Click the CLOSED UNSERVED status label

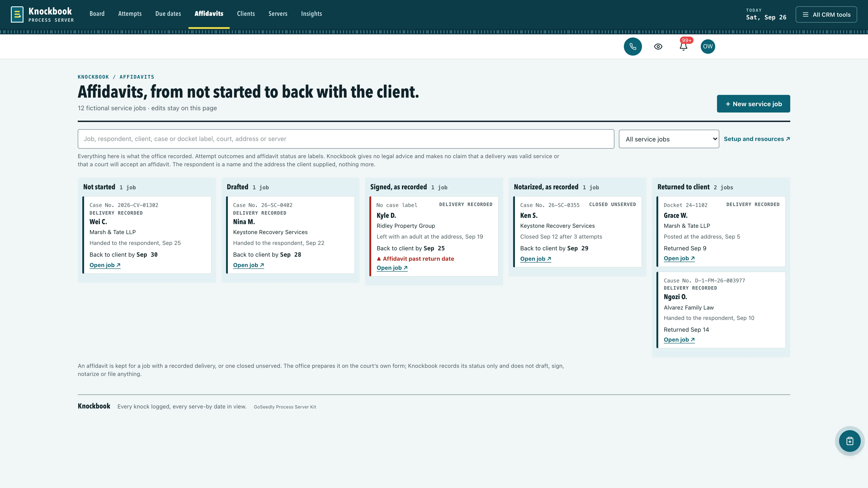(613, 204)
